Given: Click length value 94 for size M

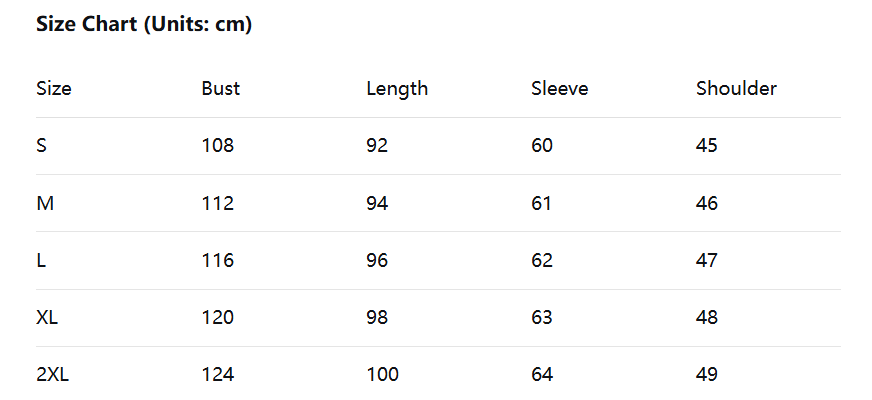Looking at the screenshot, I should 377,204.
